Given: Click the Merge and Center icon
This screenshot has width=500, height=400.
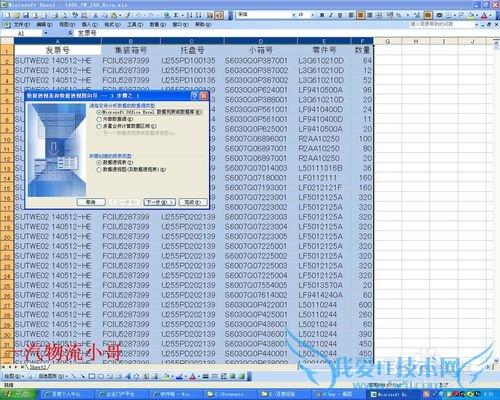Looking at the screenshot, I should pyautogui.click(x=379, y=15).
